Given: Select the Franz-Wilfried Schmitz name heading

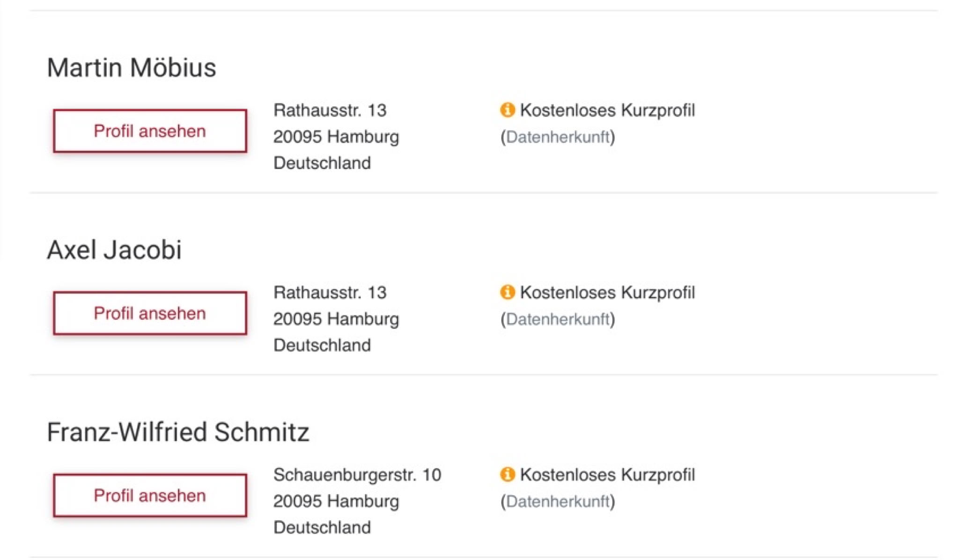Looking at the screenshot, I should [178, 432].
